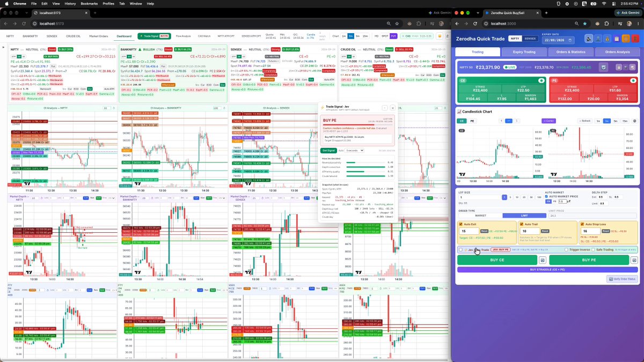The width and height of the screenshot is (644, 362).
Task: Click the Lot Size input field
Action: pyautogui.click(x=479, y=197)
